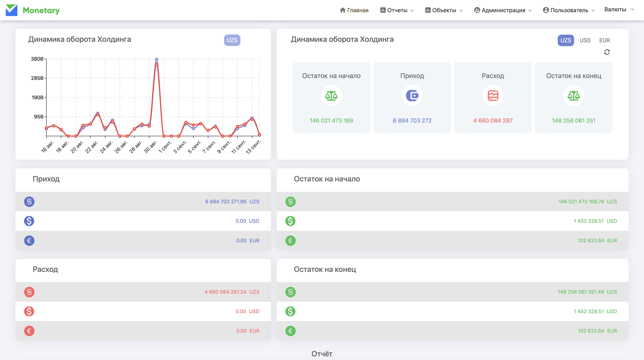Click the scales icon in Остаток на начало card

(331, 96)
